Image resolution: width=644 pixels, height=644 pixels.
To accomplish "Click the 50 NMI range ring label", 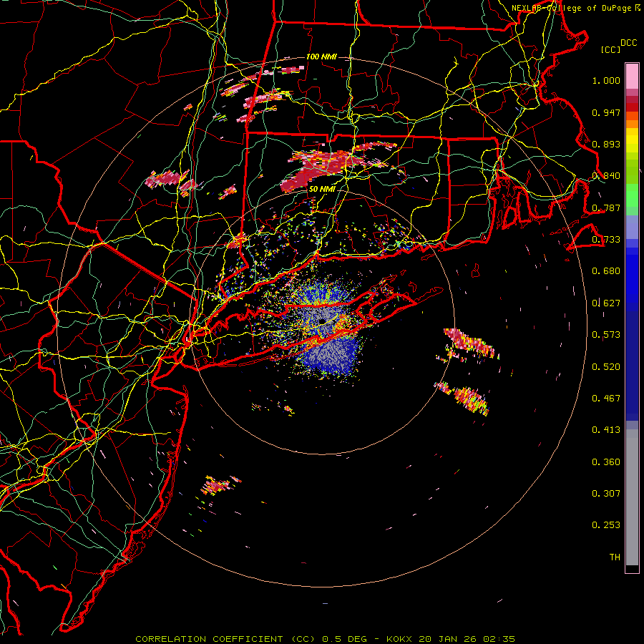I will [x=321, y=189].
